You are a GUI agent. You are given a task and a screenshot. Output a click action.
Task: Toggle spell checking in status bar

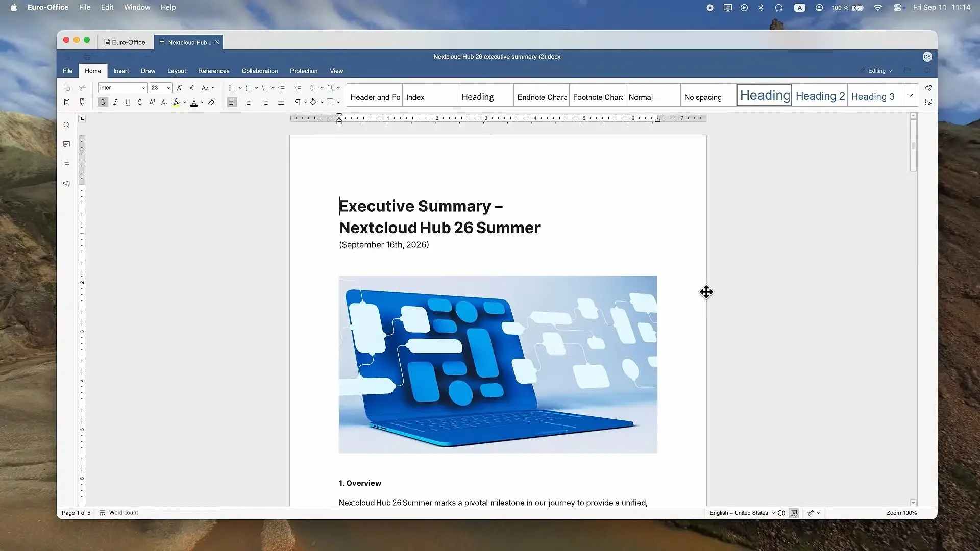(x=794, y=513)
